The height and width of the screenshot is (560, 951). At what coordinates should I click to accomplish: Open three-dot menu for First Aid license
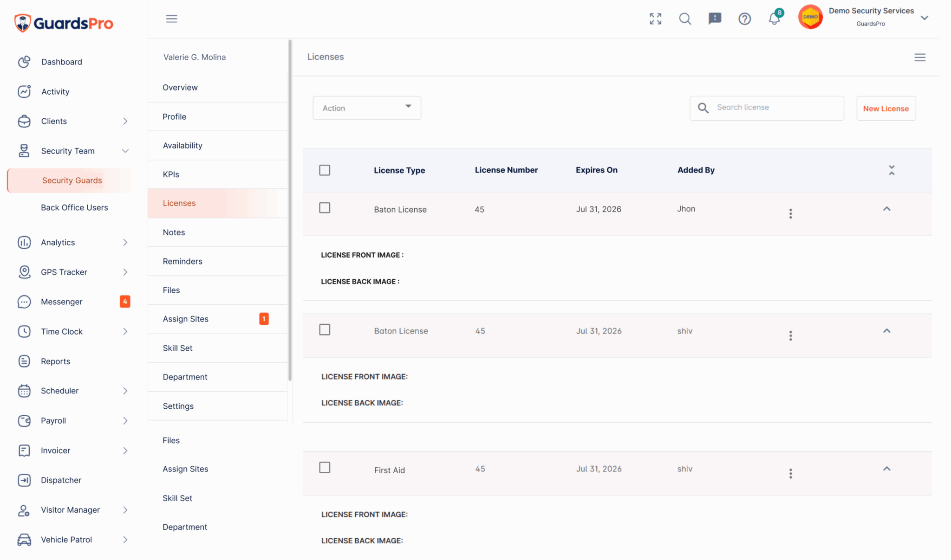point(790,473)
